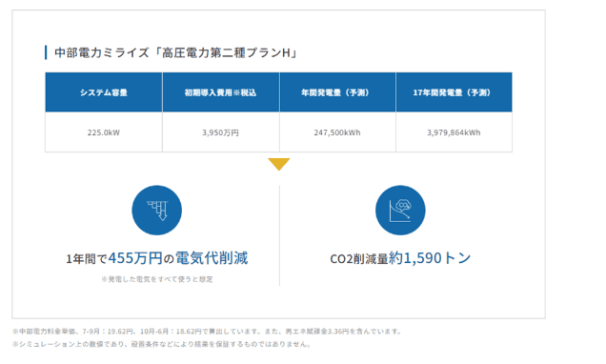Click the 電気代削減 text

pos(212,257)
